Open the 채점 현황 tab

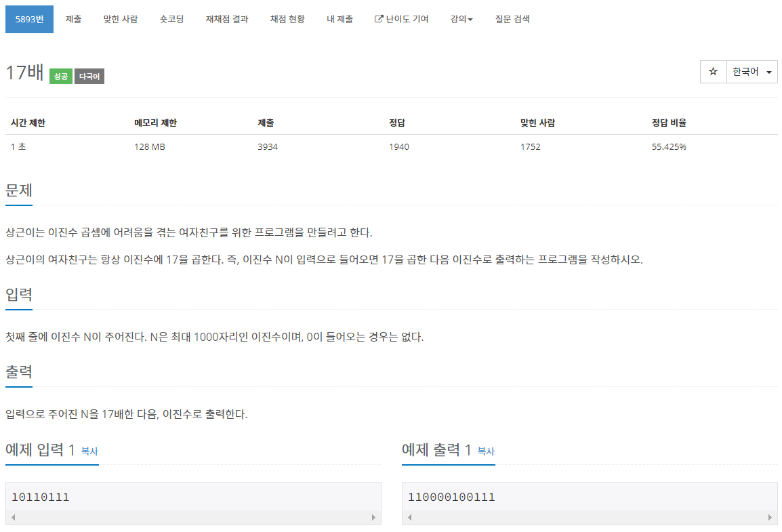[287, 19]
